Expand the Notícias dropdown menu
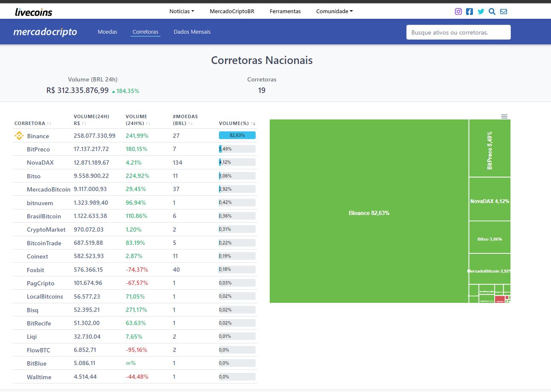 point(182,12)
